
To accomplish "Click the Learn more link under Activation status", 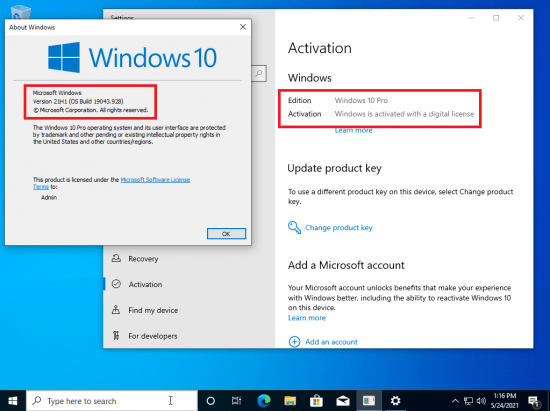I will coord(353,130).
